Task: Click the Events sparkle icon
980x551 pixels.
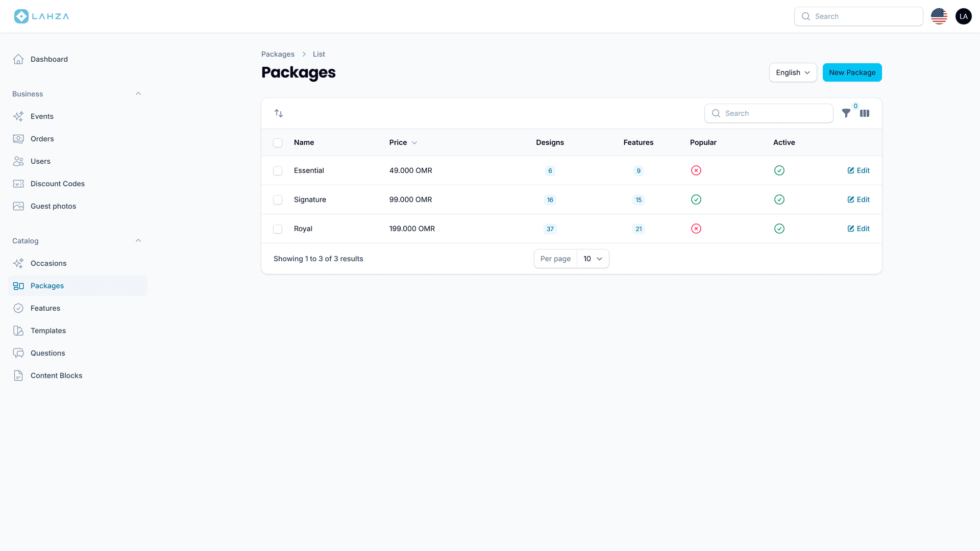Action: pos(18,116)
